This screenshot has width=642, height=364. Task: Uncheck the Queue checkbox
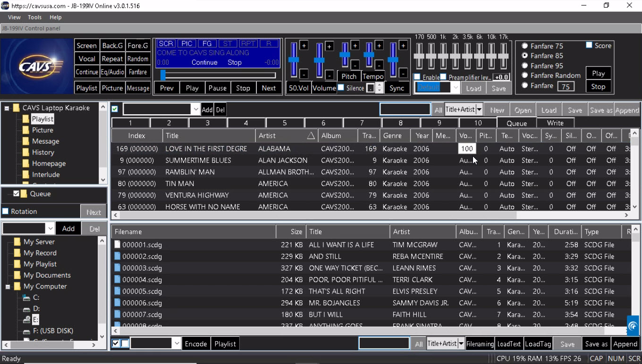pos(17,194)
